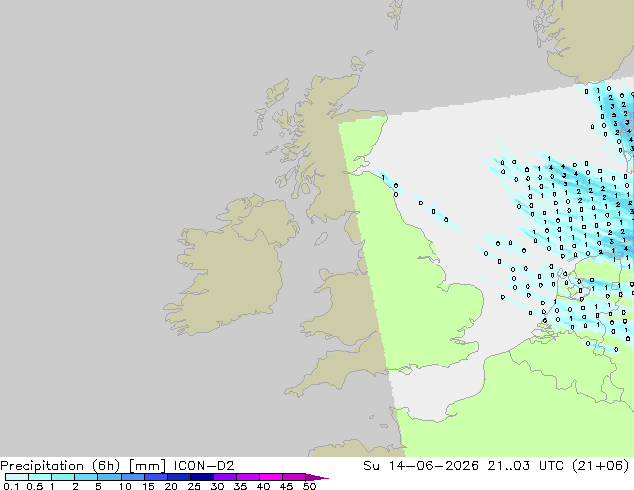Viewport: 634px width, 490px height.
Task: Pick the 15–20 mm royal blue legend swatch
Action: coord(156,477)
